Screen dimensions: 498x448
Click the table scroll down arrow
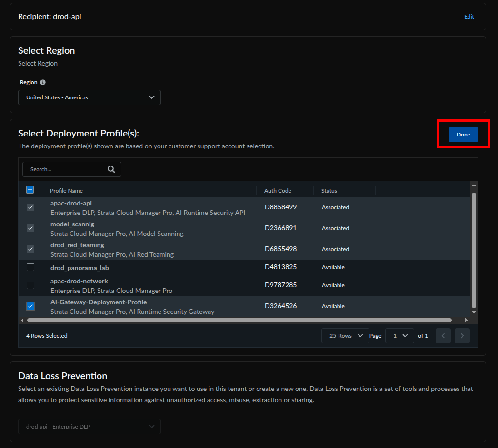[x=474, y=312]
